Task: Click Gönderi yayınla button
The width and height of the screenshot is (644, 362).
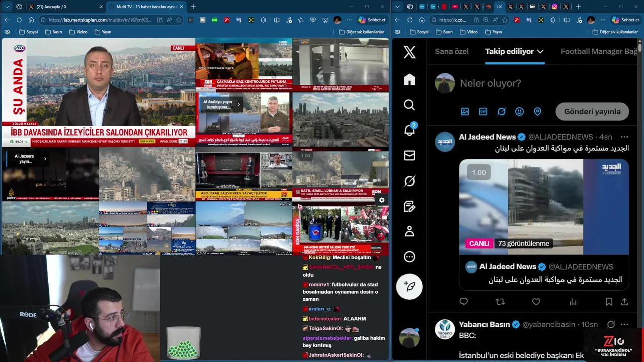Action: pyautogui.click(x=592, y=112)
